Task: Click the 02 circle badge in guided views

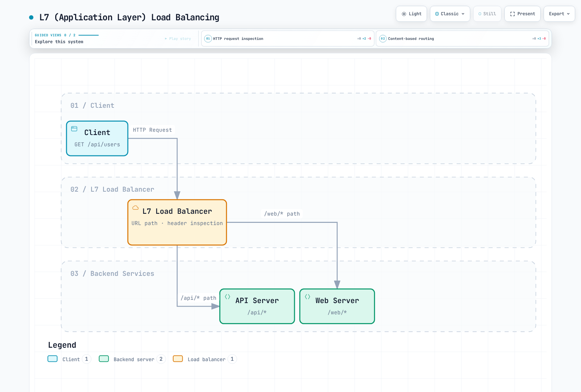Action: 383,38
